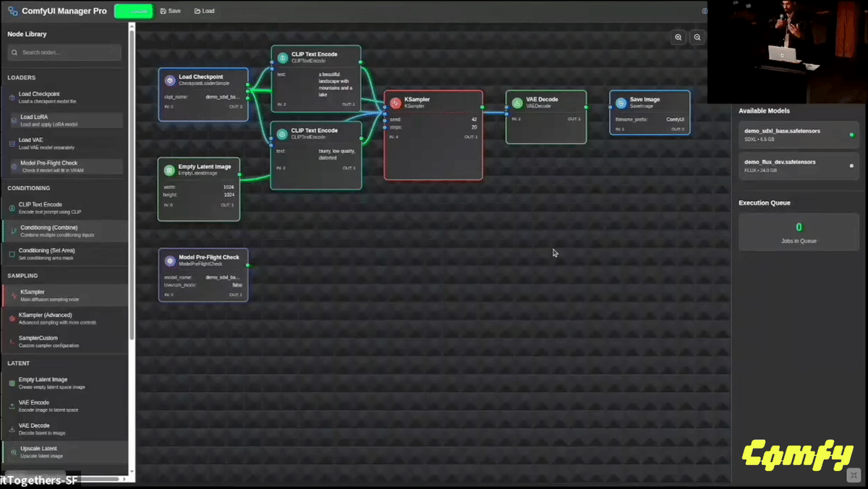Click the Empty Latent Image height value 1024
868x489 pixels.
(229, 195)
